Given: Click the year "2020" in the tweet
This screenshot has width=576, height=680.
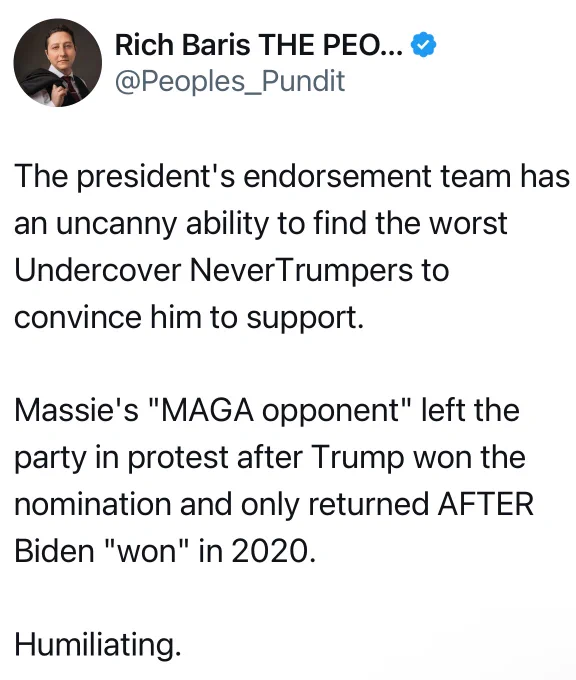Looking at the screenshot, I should point(270,551).
